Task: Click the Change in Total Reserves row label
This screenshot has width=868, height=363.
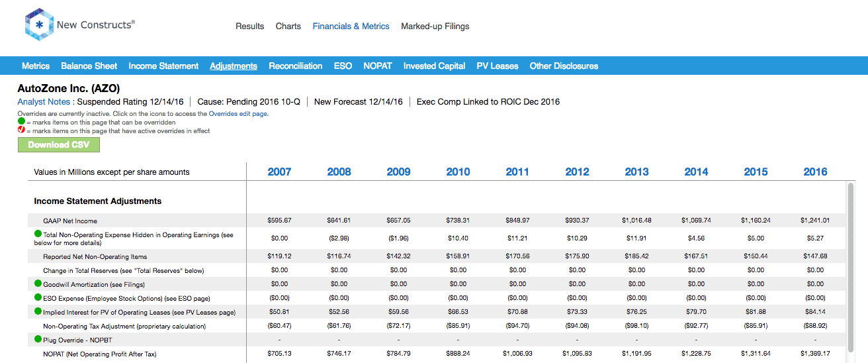Action: tap(124, 270)
